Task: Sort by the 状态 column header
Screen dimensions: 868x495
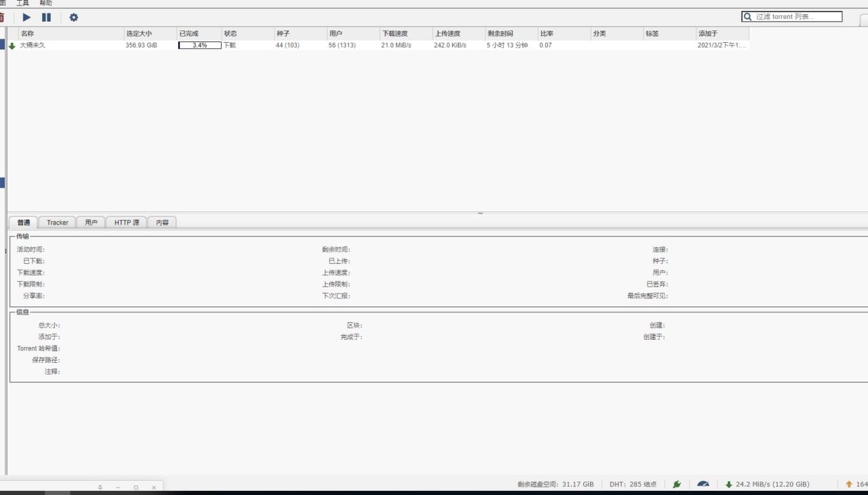Action: click(x=249, y=33)
